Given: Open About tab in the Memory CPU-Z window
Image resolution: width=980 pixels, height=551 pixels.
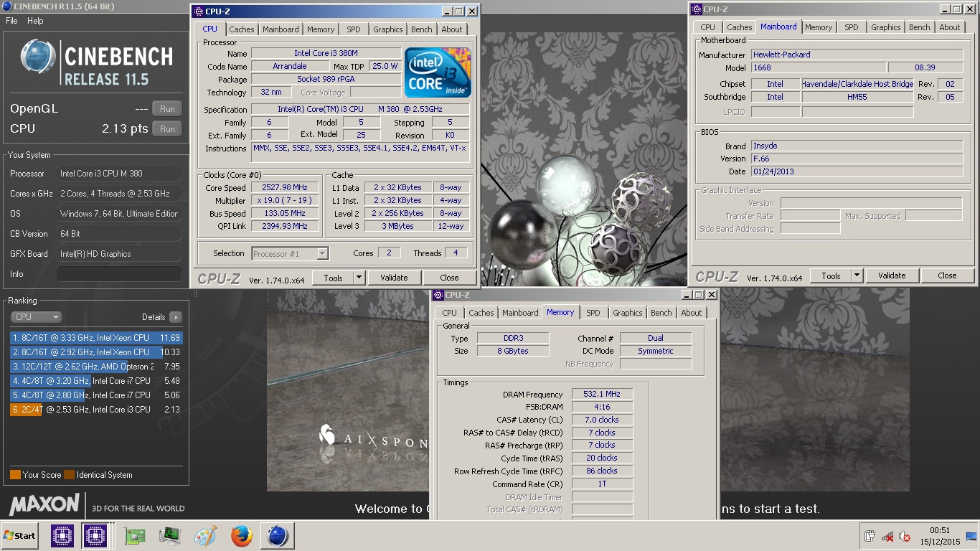Looking at the screenshot, I should click(692, 313).
